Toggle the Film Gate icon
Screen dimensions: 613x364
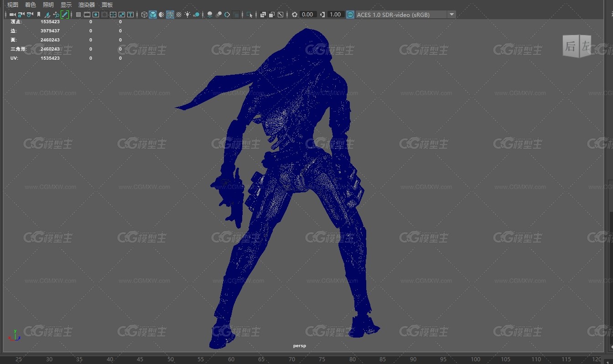[x=87, y=15]
